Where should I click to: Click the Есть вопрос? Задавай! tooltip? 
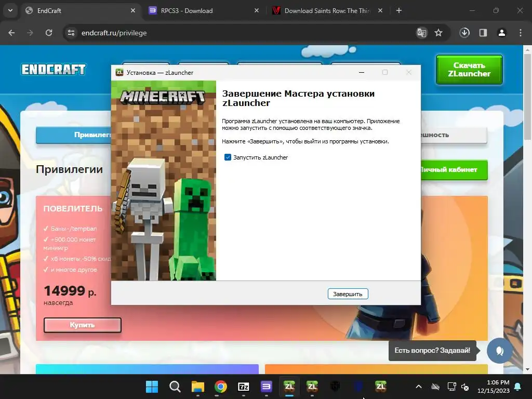432,351
